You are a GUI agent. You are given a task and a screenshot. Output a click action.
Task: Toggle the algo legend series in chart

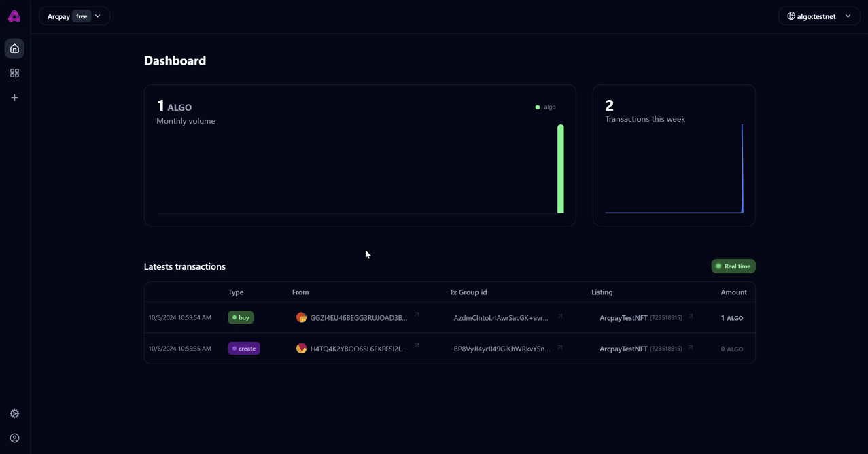tap(545, 107)
